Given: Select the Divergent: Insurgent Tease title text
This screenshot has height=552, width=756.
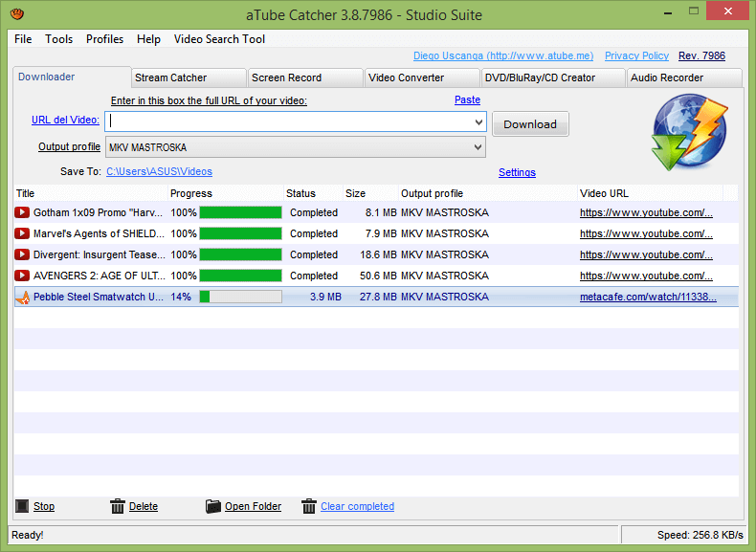Looking at the screenshot, I should click(x=100, y=254).
